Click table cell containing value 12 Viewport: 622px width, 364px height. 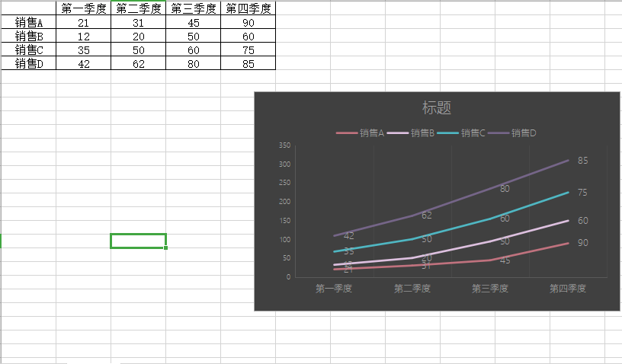point(84,37)
